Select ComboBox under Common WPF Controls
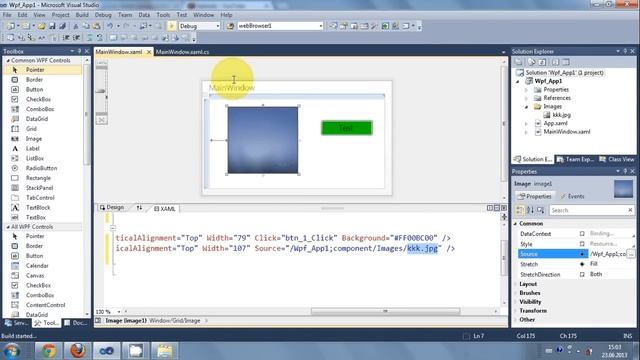640x360 pixels. 40,109
